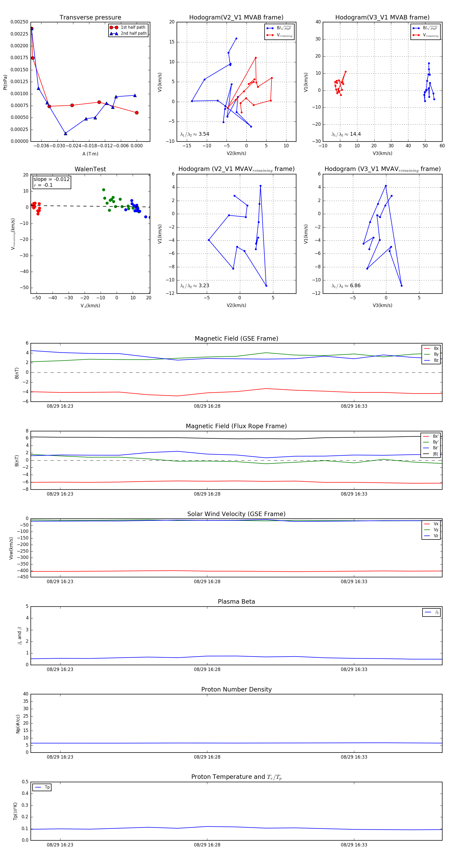Click "08/29 16:23" tick under Proton Temperature plot
Screen dimensions: 473x868
point(60,845)
